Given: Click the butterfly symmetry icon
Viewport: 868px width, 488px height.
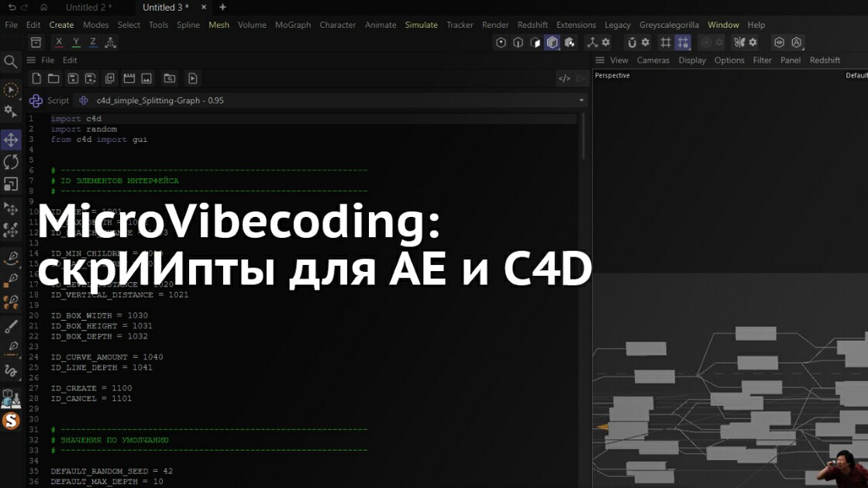Looking at the screenshot, I should point(739,43).
